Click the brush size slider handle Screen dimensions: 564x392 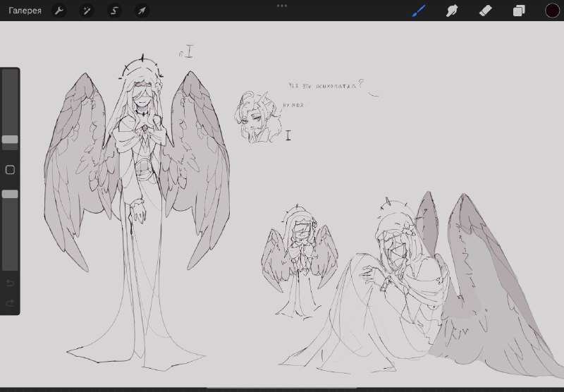(10, 139)
